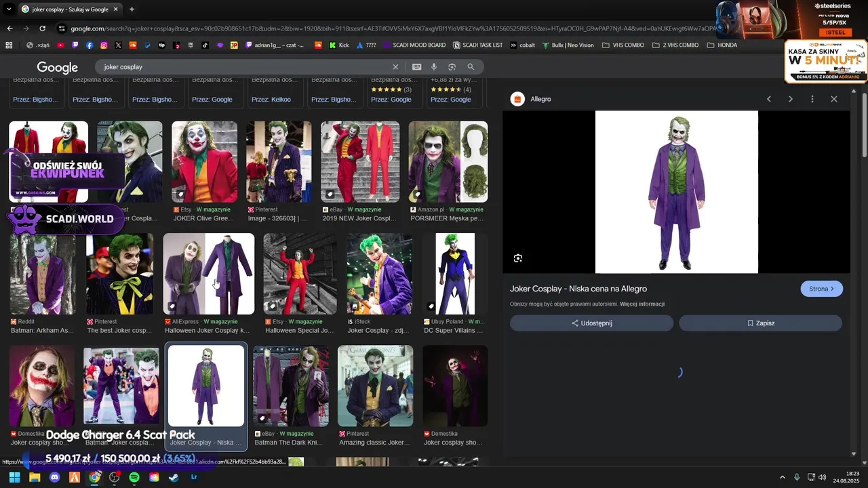This screenshot has height=488, width=868.
Task: Open the tab search dropdown arrow
Action: [x=8, y=9]
